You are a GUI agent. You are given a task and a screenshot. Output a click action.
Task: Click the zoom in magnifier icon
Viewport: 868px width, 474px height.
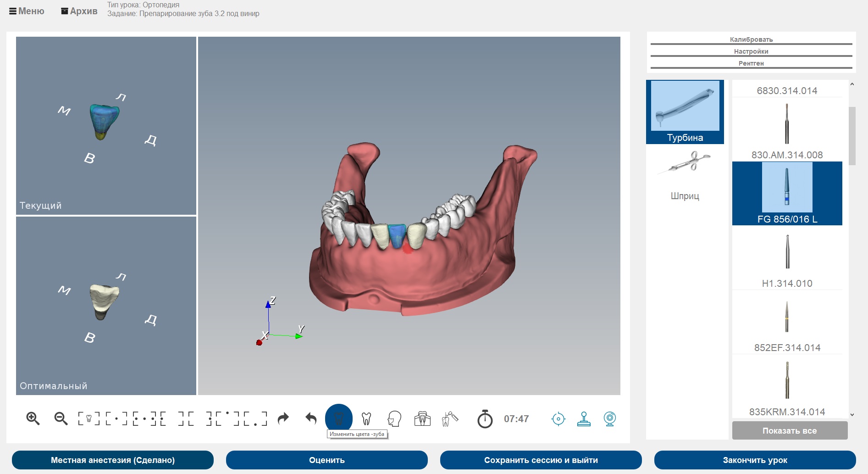(33, 418)
